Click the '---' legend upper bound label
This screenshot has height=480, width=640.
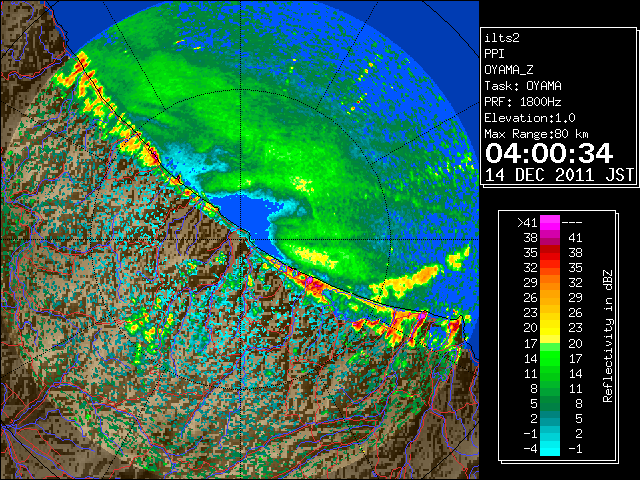[x=572, y=222]
